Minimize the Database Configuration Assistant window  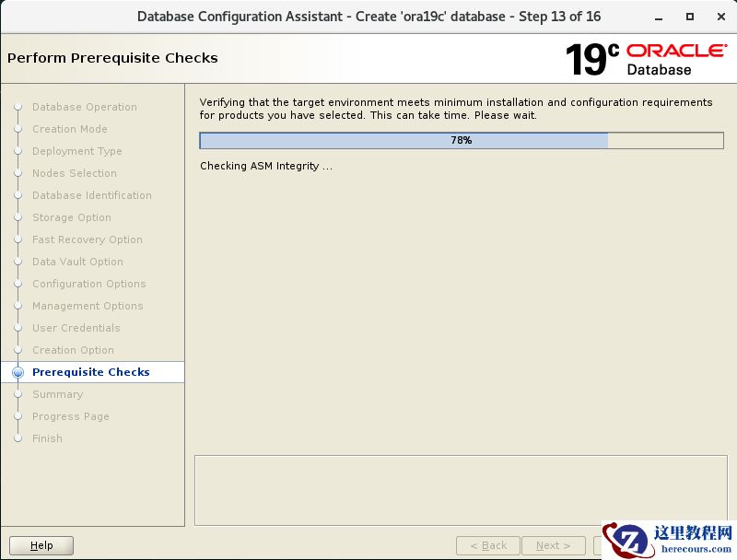(659, 17)
